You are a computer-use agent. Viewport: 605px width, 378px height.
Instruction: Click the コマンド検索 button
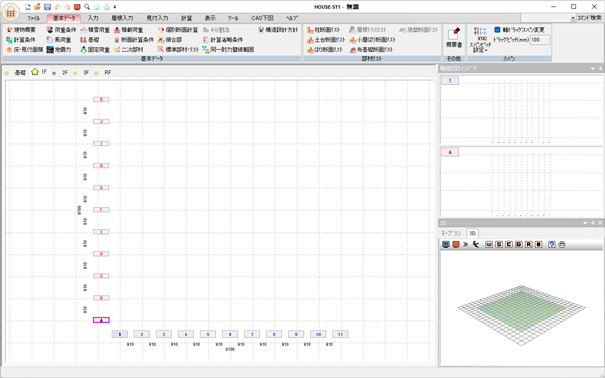coord(589,18)
